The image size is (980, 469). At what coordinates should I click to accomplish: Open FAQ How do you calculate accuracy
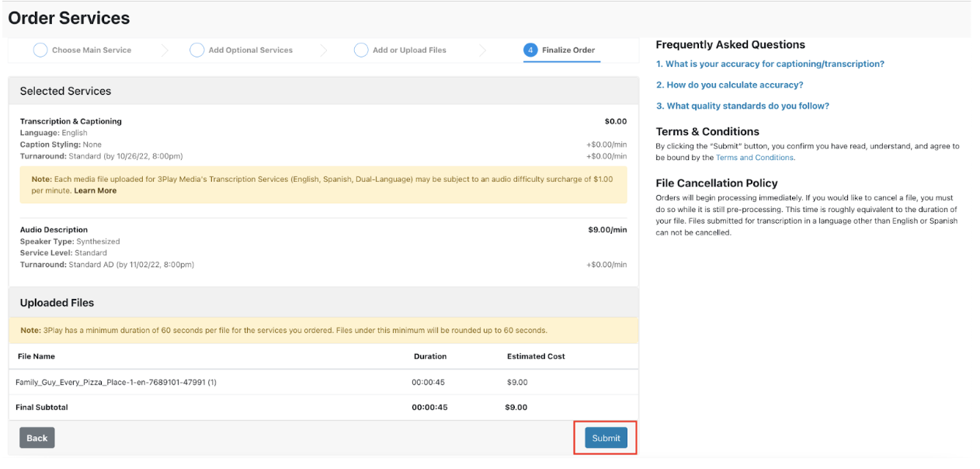pos(730,85)
